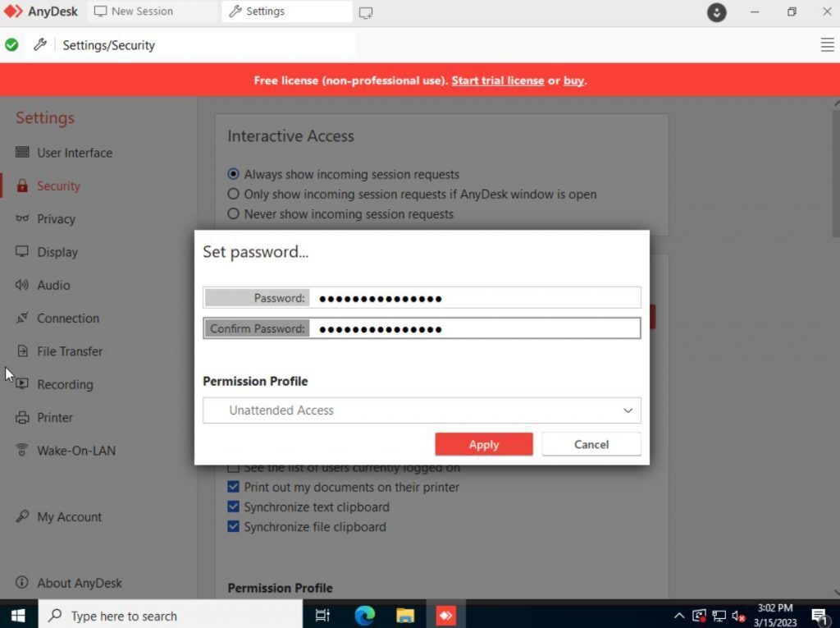
Task: Apply the new password
Action: click(x=484, y=444)
